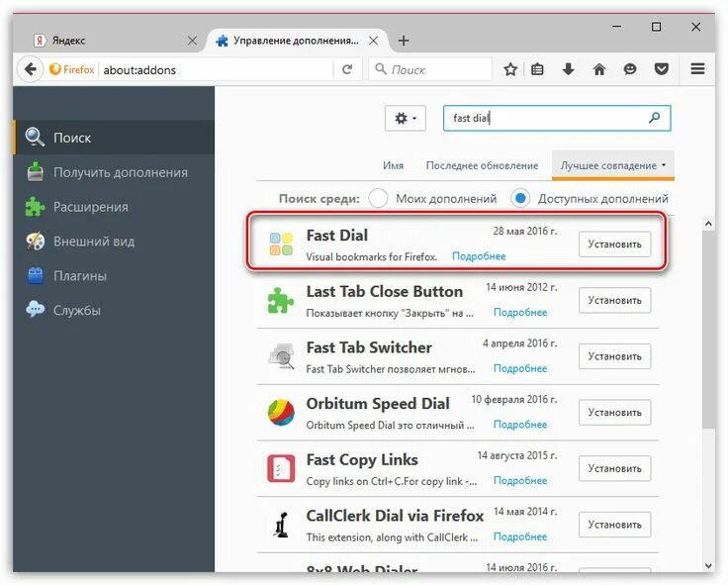Screen dimensions: 728x585
Task: Select the Управление дополнениями tab
Action: (x=297, y=41)
